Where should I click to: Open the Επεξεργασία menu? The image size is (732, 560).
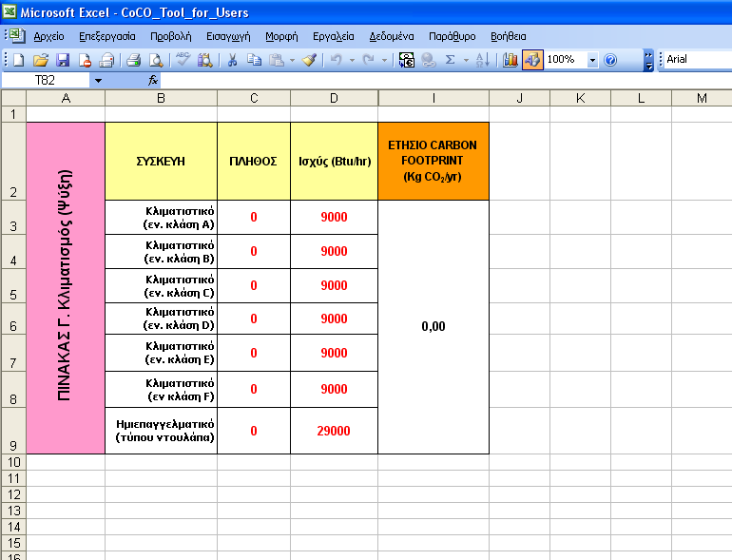coord(106,36)
